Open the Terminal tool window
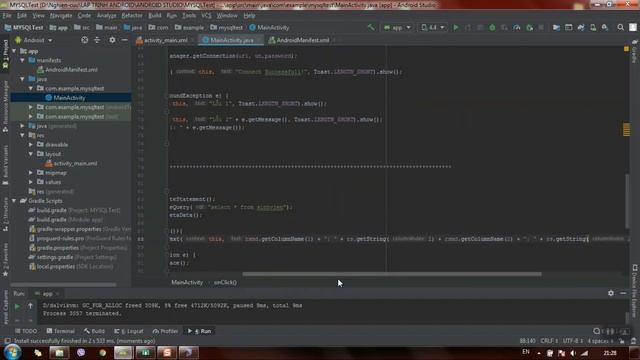Viewport: 640px width, 360px height. 60,331
